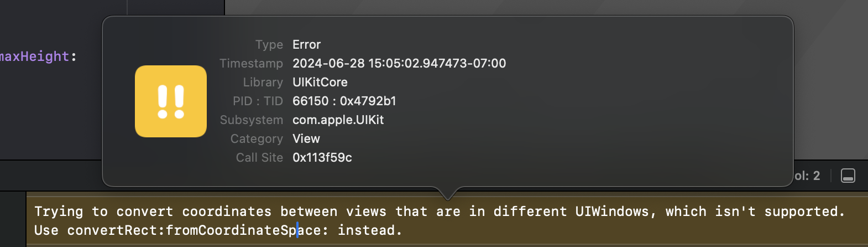This screenshot has height=247, width=868.
Task: Click the PID and TID value
Action: pyautogui.click(x=344, y=101)
